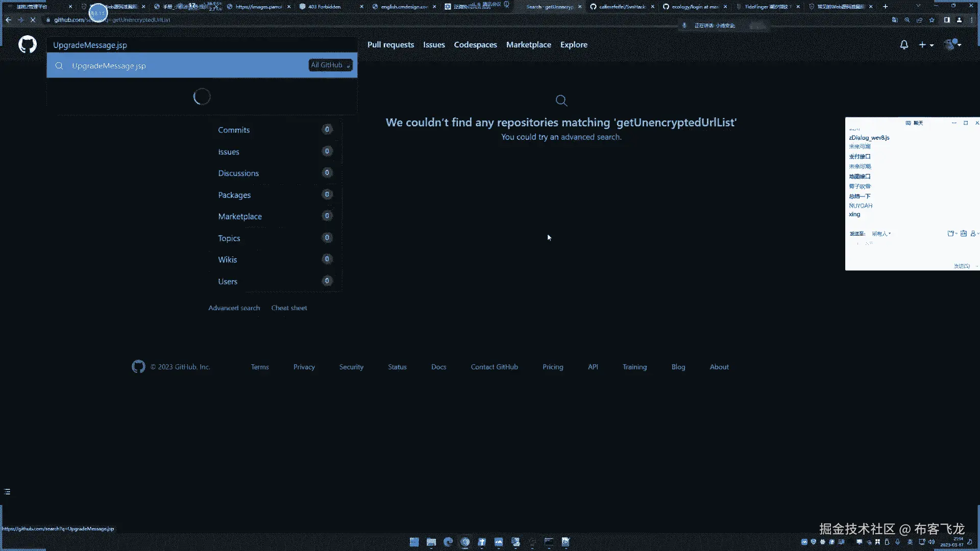Open the Cheat sheet link
Viewport: 980px width, 551px height.
(x=289, y=308)
